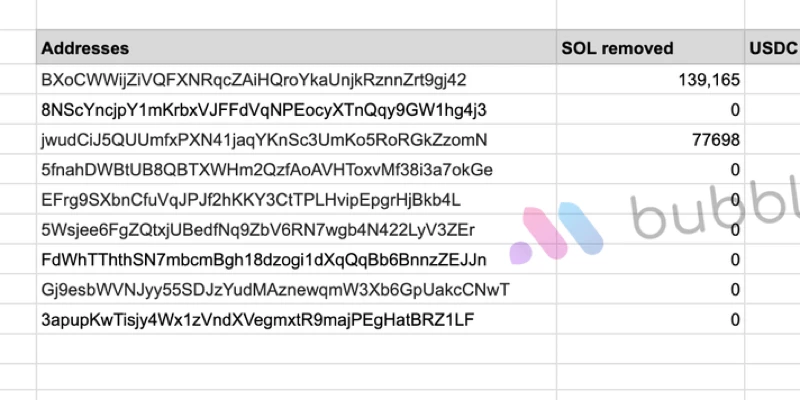The height and width of the screenshot is (400, 800).
Task: Select address cell starting with 8NScYncjpY1m
Action: click(x=296, y=109)
